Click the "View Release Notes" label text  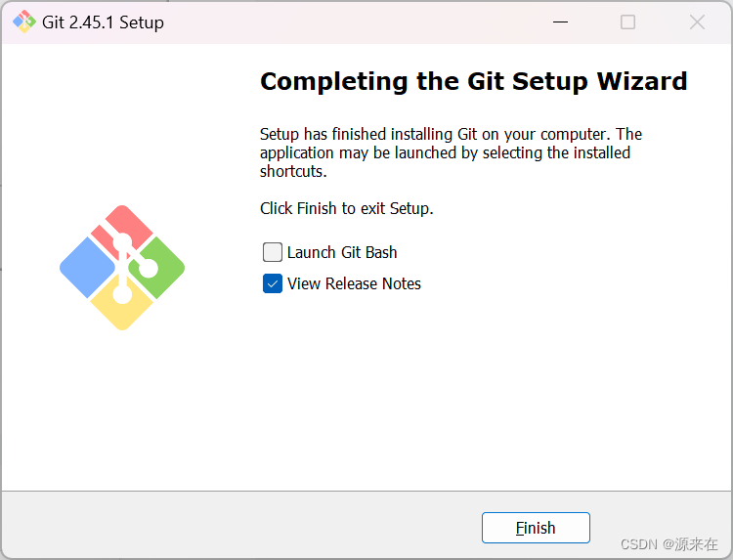point(354,283)
